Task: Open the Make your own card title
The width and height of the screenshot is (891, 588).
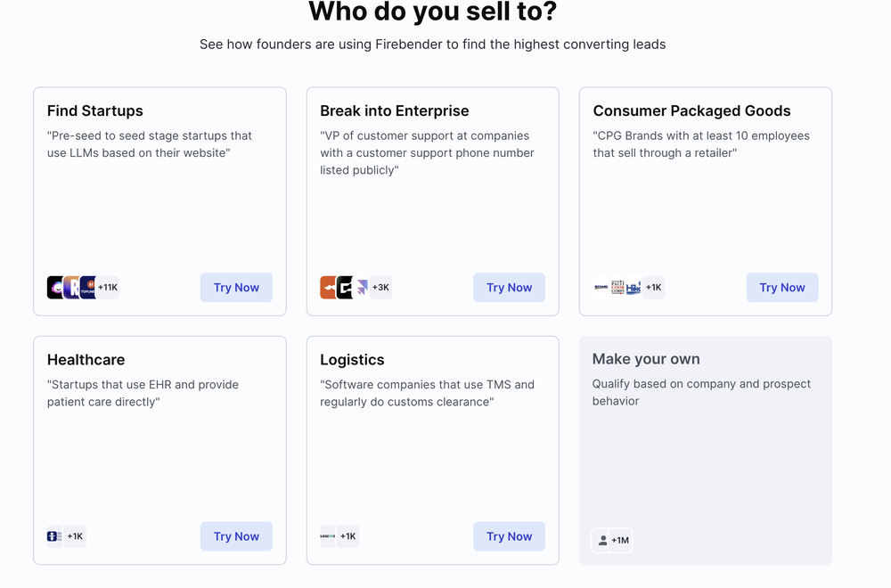Action: (x=646, y=359)
